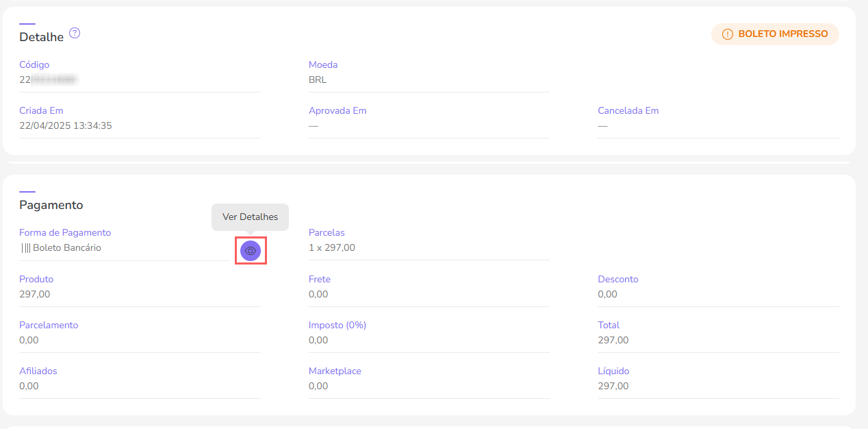The width and height of the screenshot is (868, 429).
Task: Click the Imposto (0%) label
Action: [337, 325]
